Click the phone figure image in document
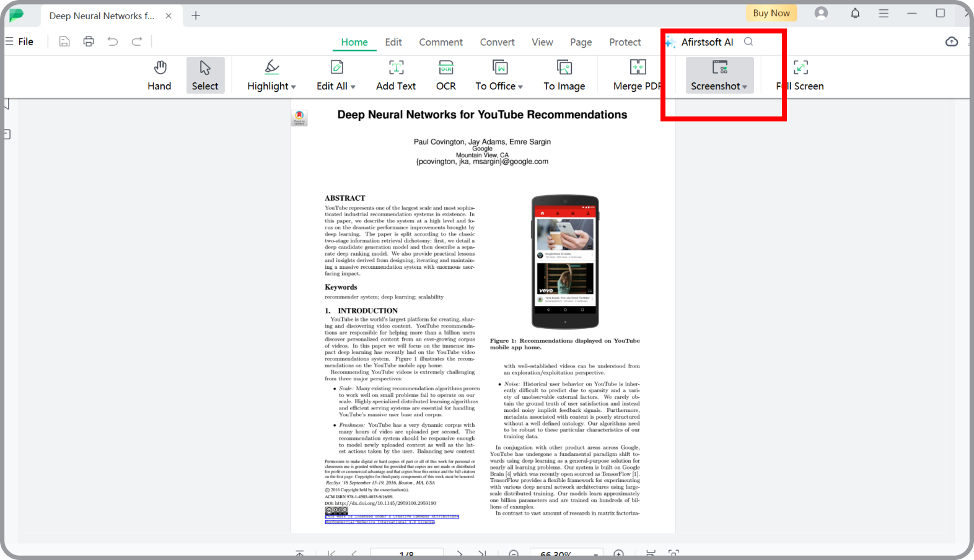Image resolution: width=974 pixels, height=560 pixels. coord(565,262)
